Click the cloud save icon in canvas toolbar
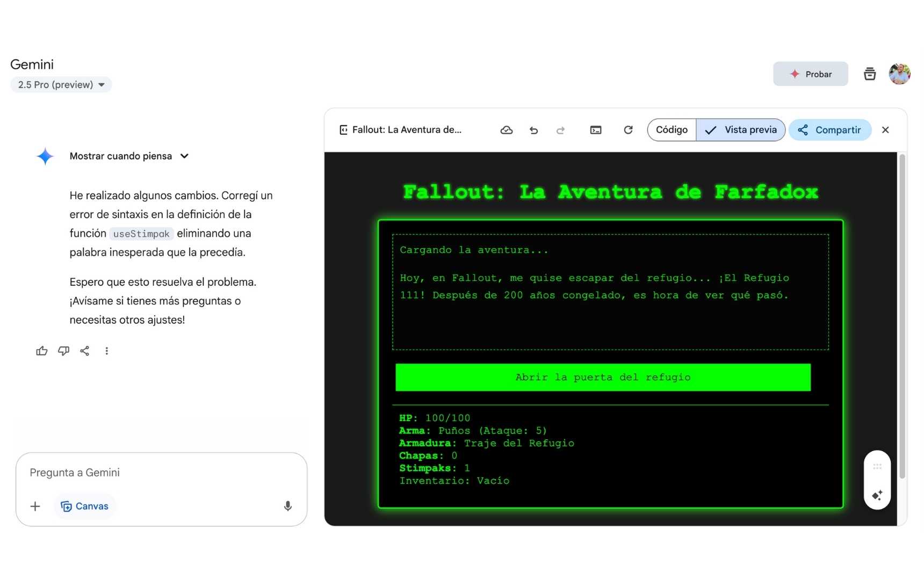Image resolution: width=924 pixels, height=580 pixels. [x=506, y=130]
